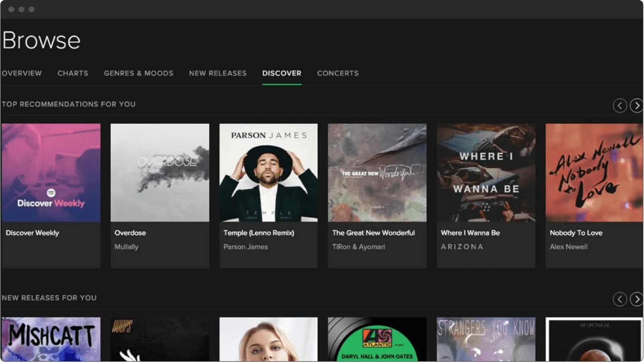Image resolution: width=644 pixels, height=362 pixels.
Task: Open the New Releases tab
Action: point(218,73)
